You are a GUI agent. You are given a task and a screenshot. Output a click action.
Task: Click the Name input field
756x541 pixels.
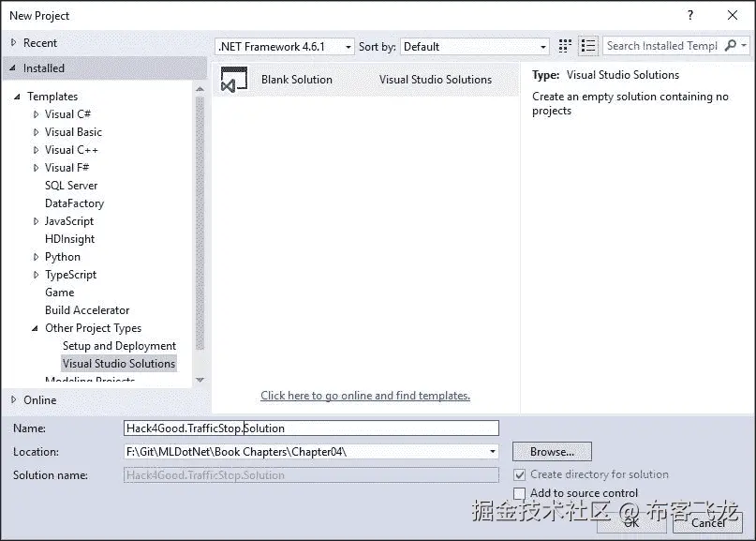(x=311, y=428)
